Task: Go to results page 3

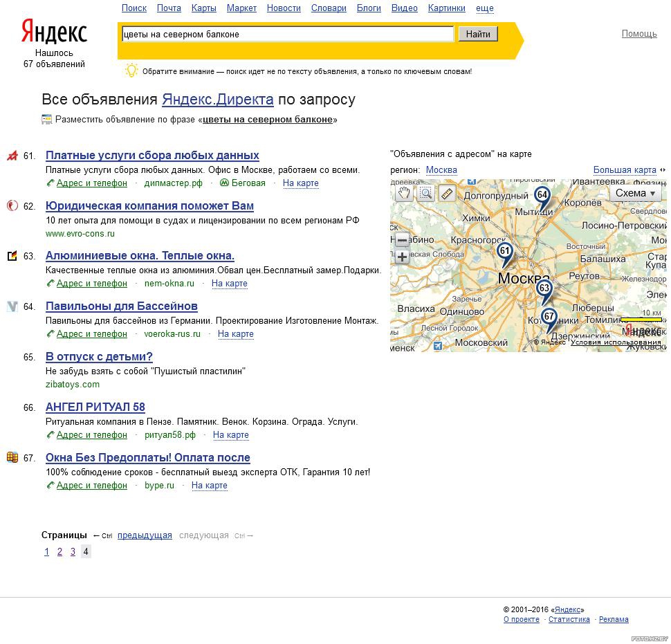Action: point(73,551)
